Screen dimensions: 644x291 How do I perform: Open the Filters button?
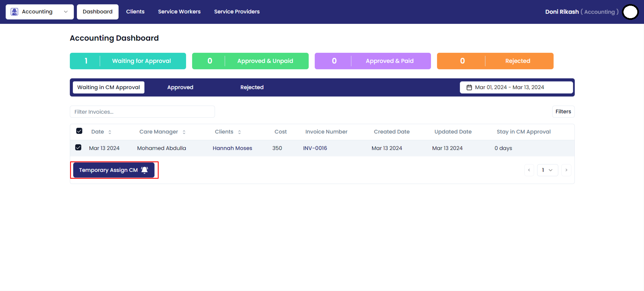point(563,112)
